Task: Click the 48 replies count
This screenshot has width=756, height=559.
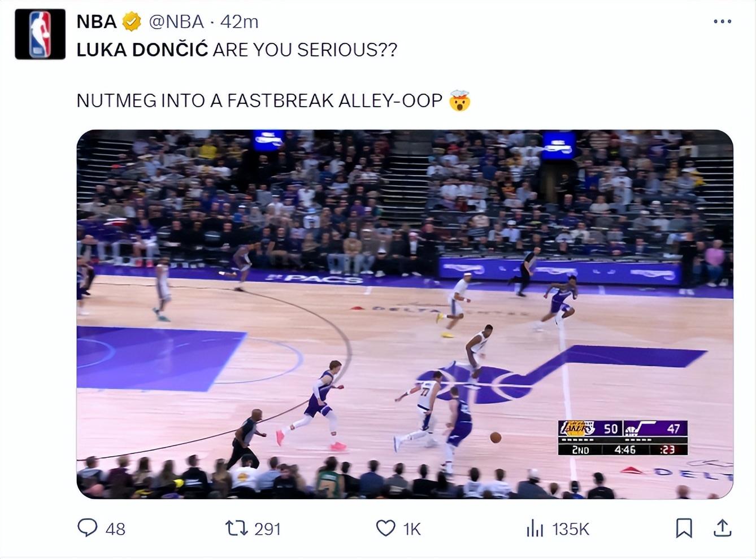Action: 115,529
